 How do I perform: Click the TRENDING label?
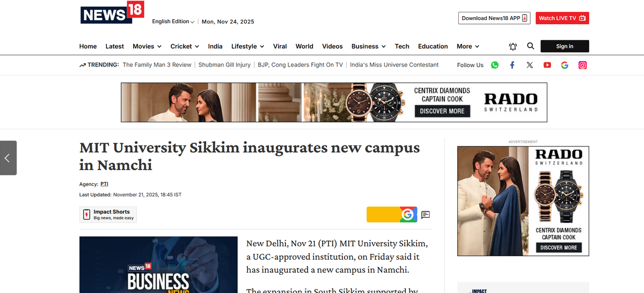(x=103, y=65)
